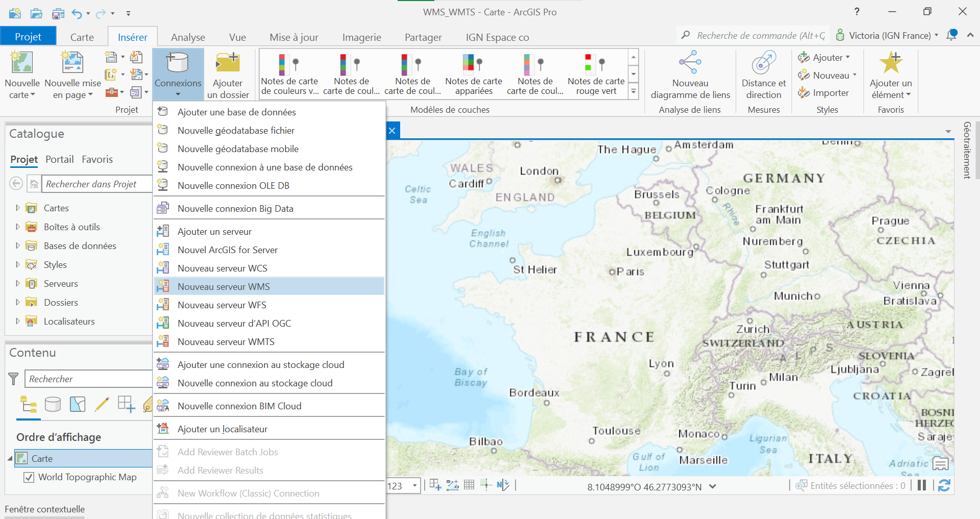The image size is (980, 519).
Task: Click the Catalogue home icon
Action: pos(34,184)
